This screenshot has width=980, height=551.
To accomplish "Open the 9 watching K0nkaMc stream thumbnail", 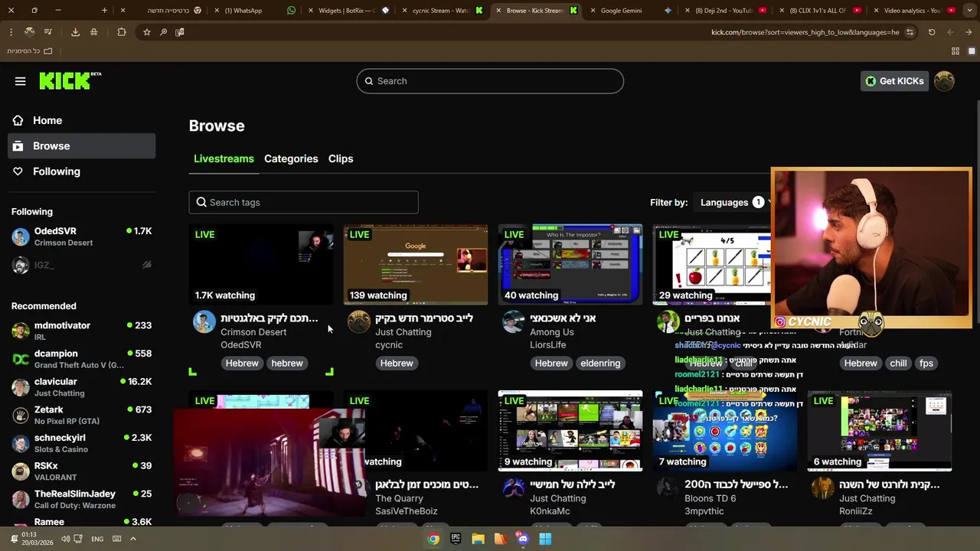I will (x=570, y=431).
